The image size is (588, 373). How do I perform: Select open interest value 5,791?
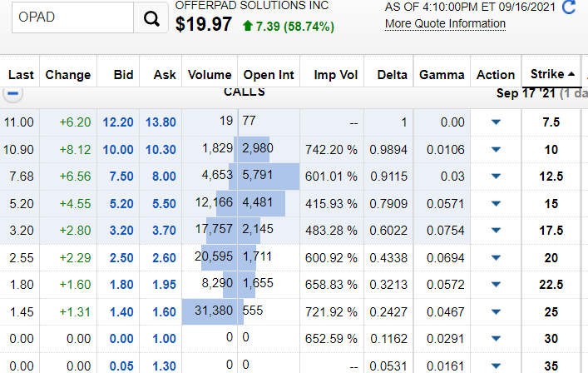coord(258,175)
